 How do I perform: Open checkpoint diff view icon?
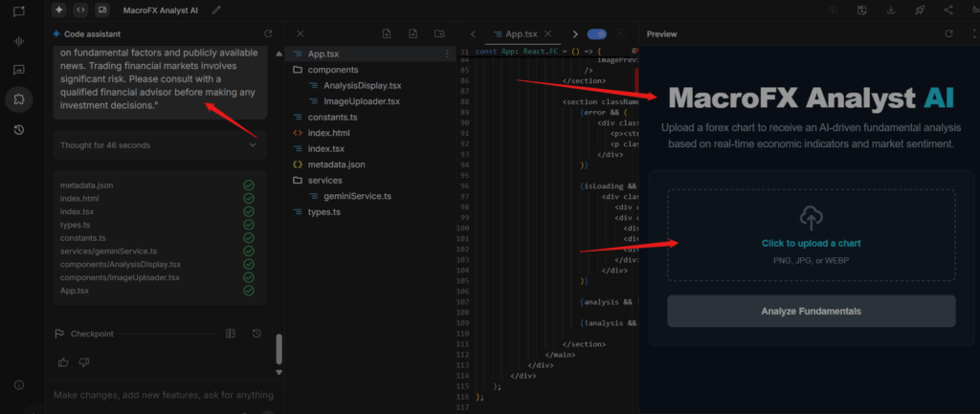point(230,334)
